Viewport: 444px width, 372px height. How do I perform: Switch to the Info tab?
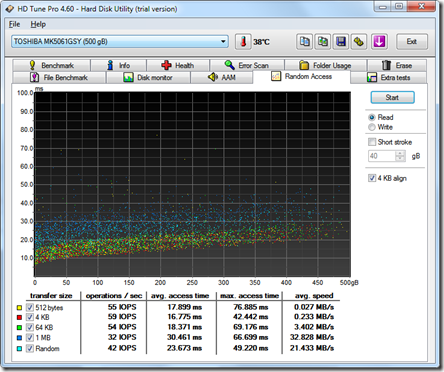click(x=118, y=65)
